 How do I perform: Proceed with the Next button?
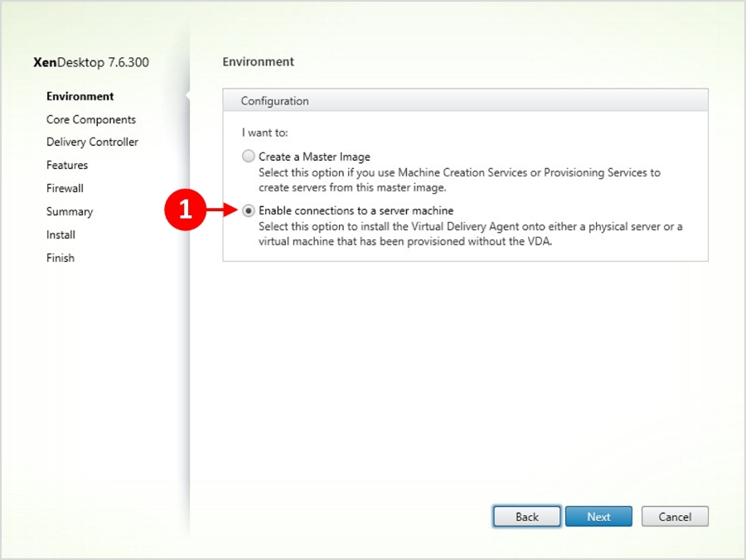[x=598, y=516]
